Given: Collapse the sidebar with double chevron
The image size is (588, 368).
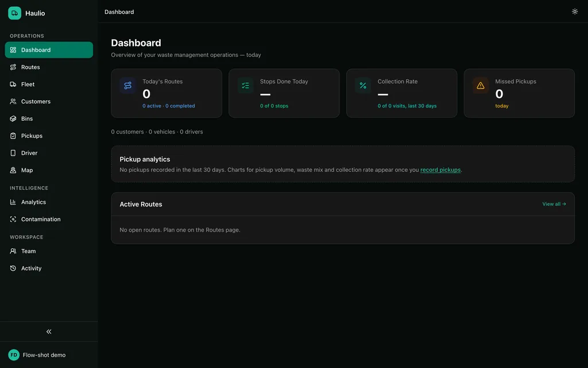Looking at the screenshot, I should click(49, 332).
